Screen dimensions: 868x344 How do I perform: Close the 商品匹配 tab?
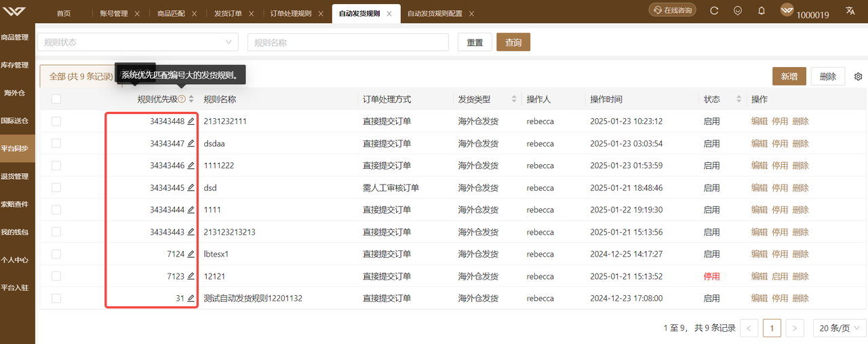(195, 14)
